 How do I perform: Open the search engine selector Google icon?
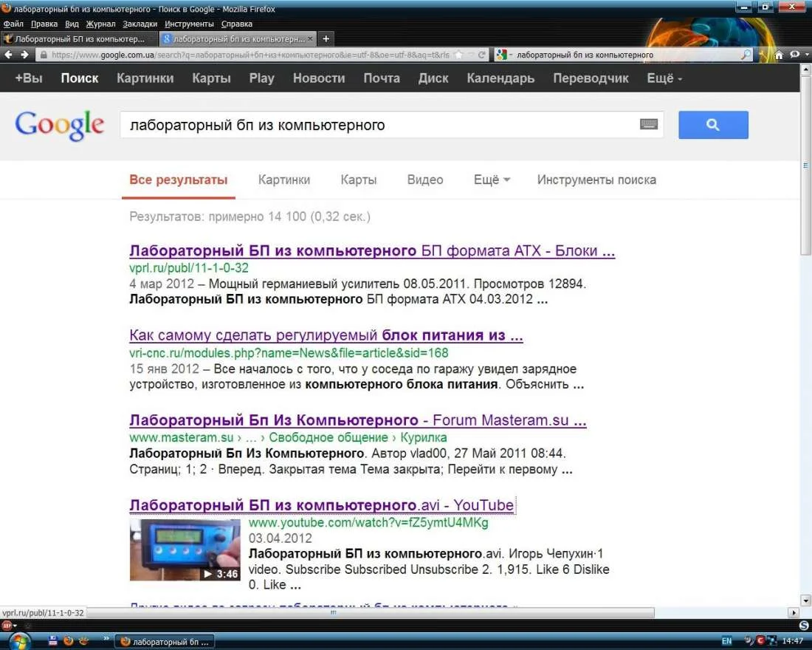coord(501,55)
